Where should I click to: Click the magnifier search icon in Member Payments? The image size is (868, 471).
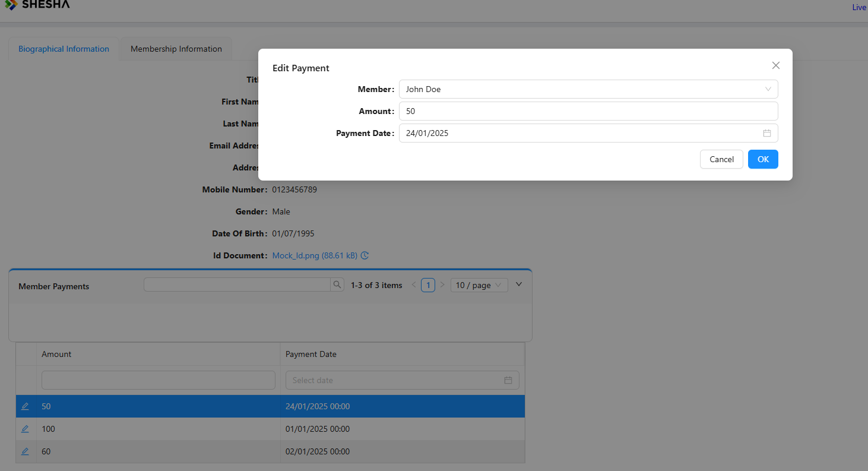[337, 285]
